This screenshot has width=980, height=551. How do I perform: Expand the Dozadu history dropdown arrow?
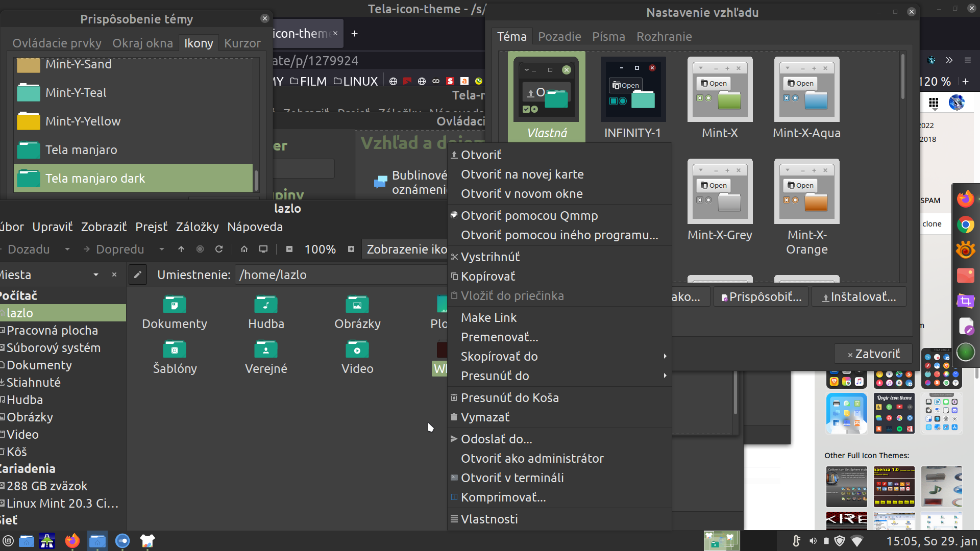click(x=67, y=249)
